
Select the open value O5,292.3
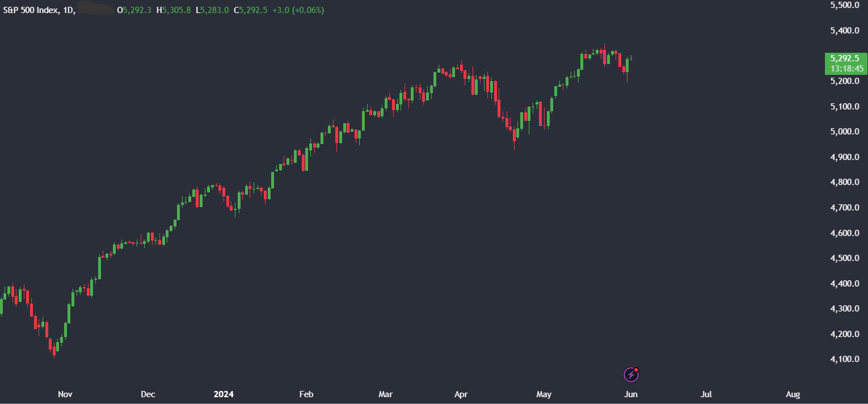tap(134, 10)
